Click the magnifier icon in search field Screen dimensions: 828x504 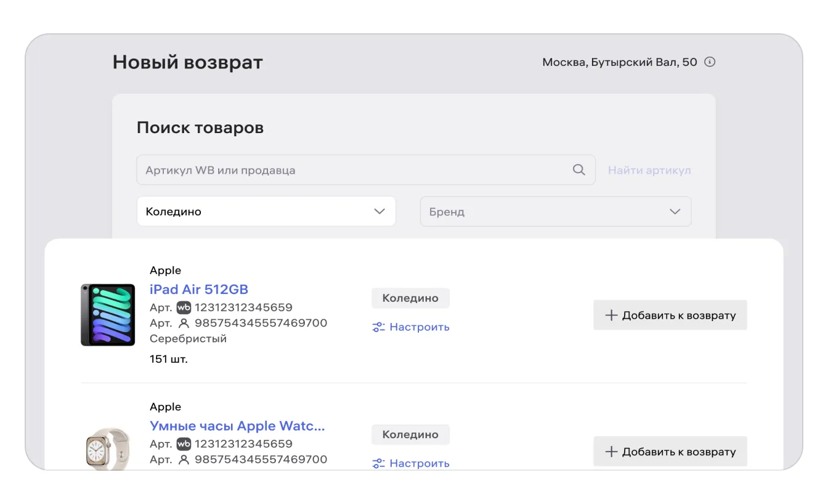point(578,170)
